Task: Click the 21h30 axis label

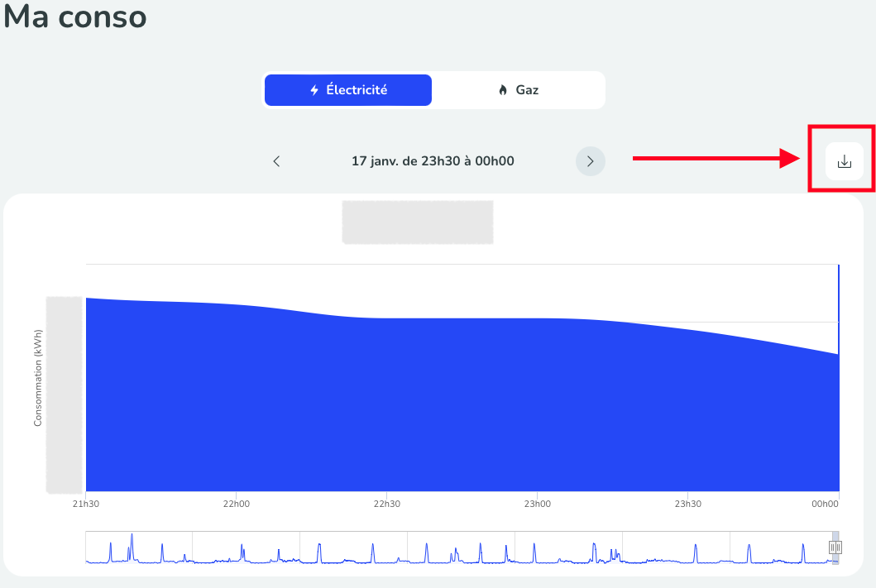Action: click(85, 503)
